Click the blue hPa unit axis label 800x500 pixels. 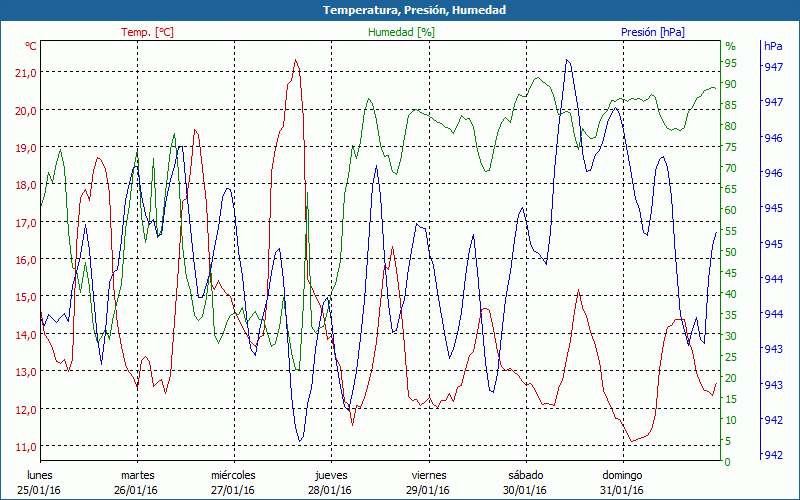tap(773, 46)
